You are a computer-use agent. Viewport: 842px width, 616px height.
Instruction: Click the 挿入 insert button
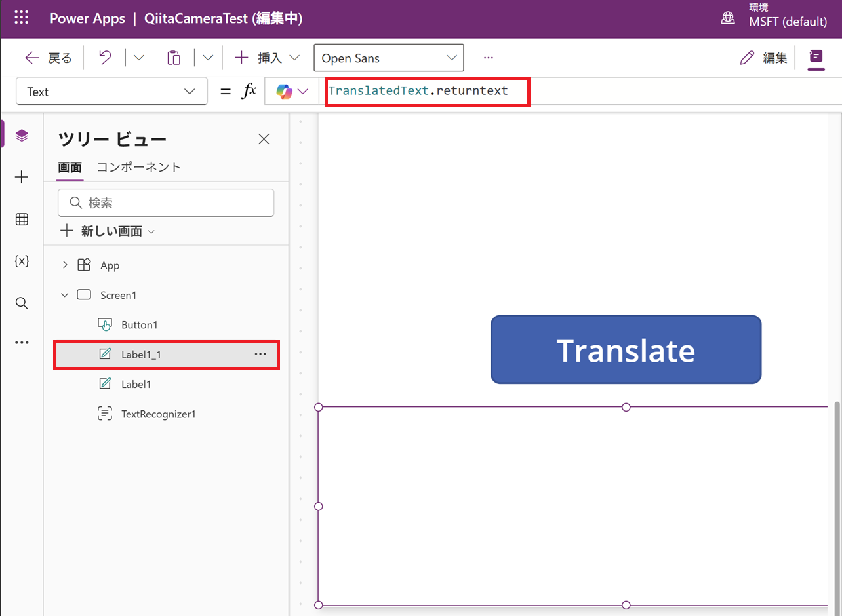click(x=268, y=58)
